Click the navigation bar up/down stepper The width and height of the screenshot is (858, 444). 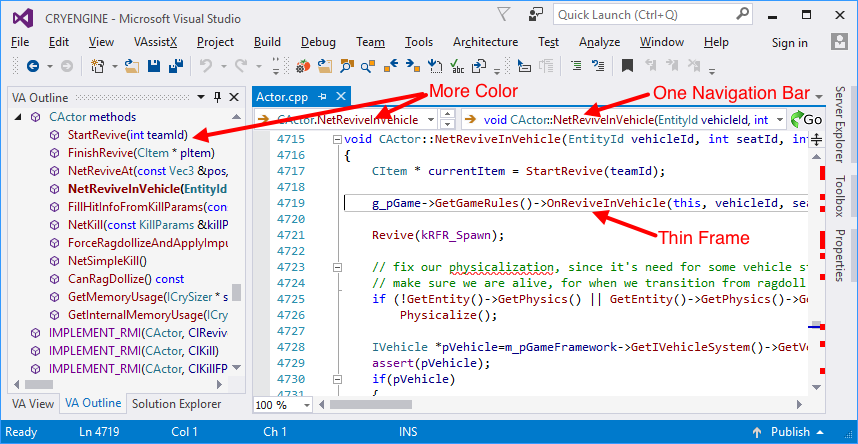pos(448,119)
